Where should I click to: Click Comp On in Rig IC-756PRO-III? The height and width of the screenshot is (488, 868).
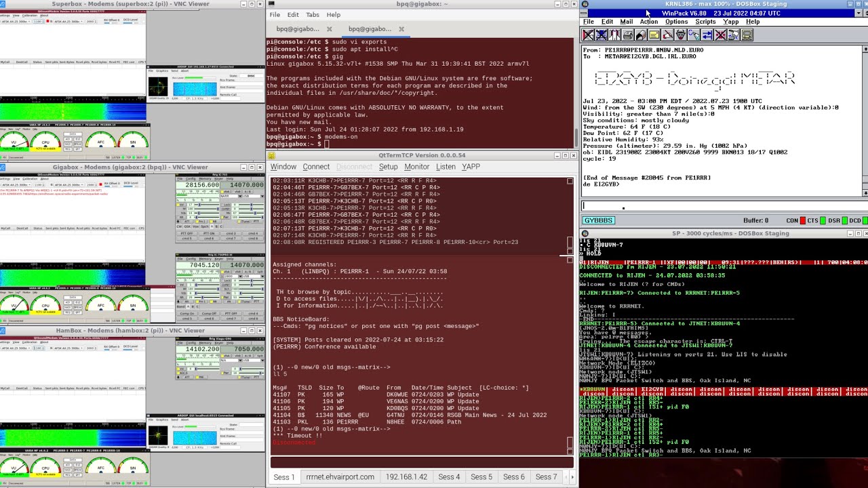click(x=186, y=314)
